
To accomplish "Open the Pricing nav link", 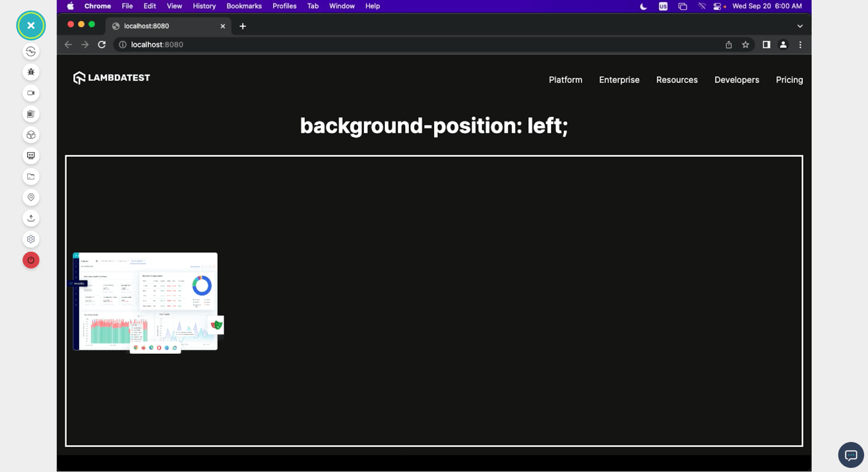I will [x=789, y=80].
